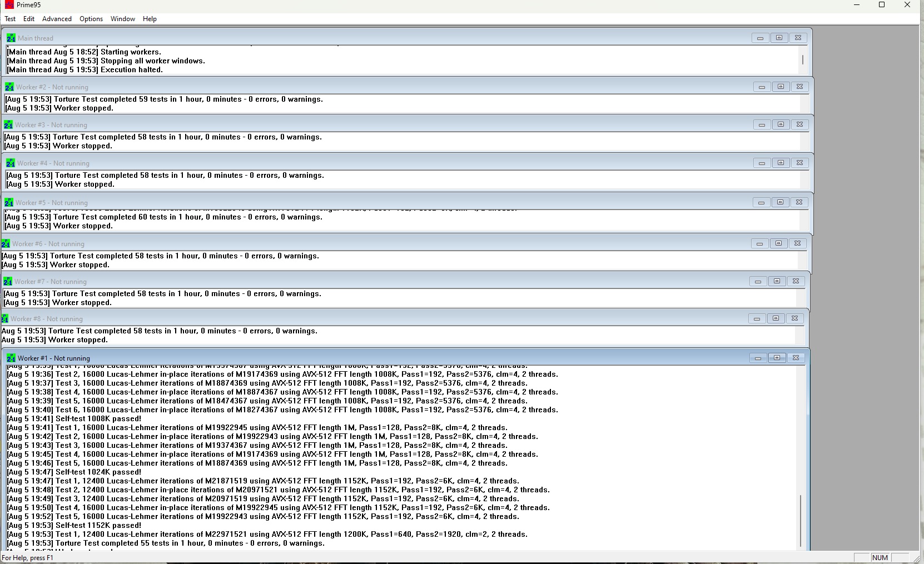Minimize the Worker #2 child window

(x=762, y=87)
